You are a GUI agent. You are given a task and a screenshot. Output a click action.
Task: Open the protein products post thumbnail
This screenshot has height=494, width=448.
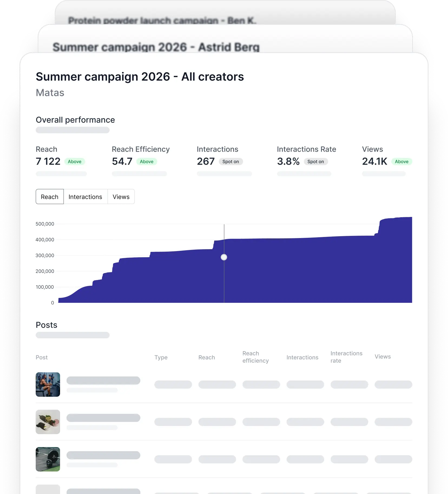(x=48, y=422)
